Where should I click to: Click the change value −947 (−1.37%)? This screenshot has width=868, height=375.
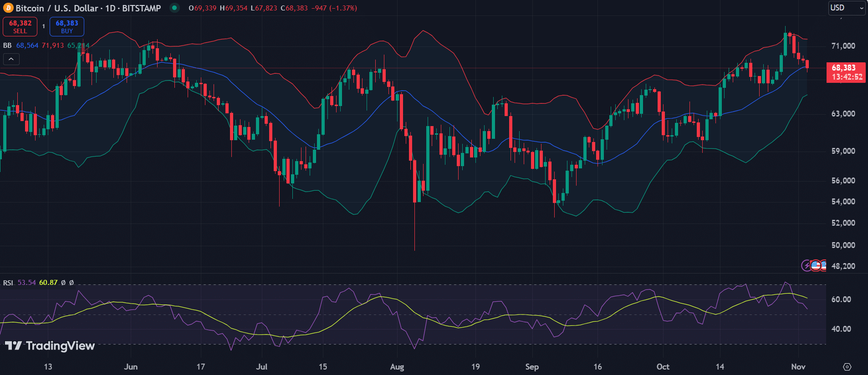[x=334, y=8]
